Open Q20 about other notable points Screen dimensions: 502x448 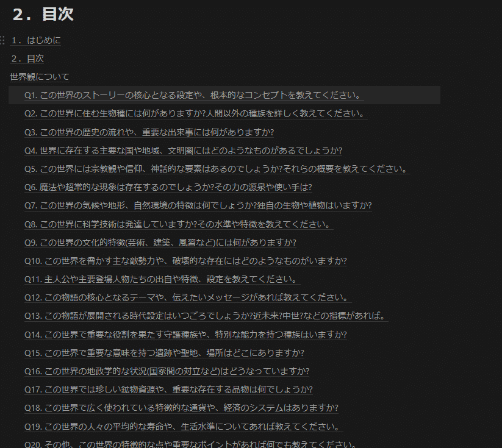click(192, 444)
